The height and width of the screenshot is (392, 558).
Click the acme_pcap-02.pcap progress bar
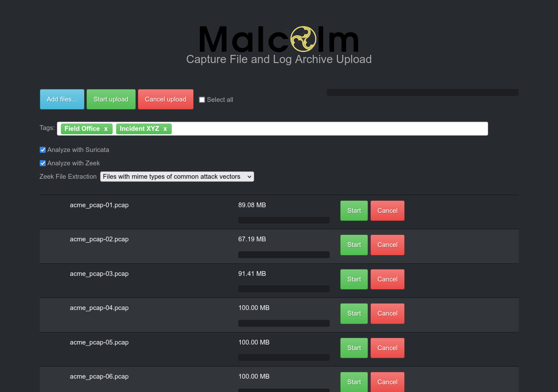click(x=284, y=255)
